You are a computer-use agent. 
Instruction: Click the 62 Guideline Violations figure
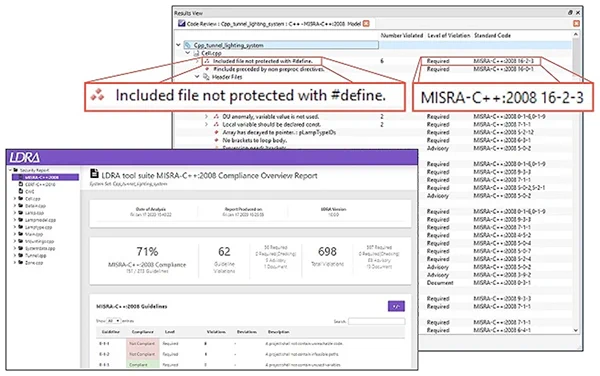coord(224,252)
